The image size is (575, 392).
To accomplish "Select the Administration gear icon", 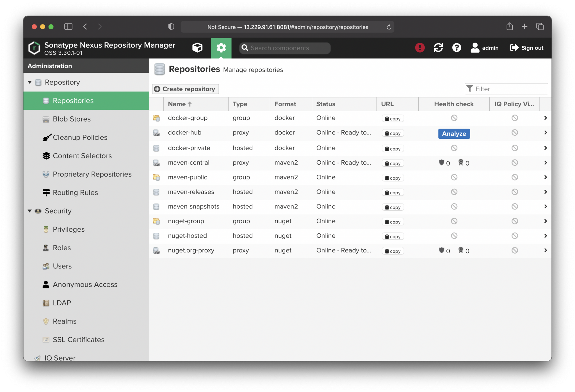I will pos(221,48).
